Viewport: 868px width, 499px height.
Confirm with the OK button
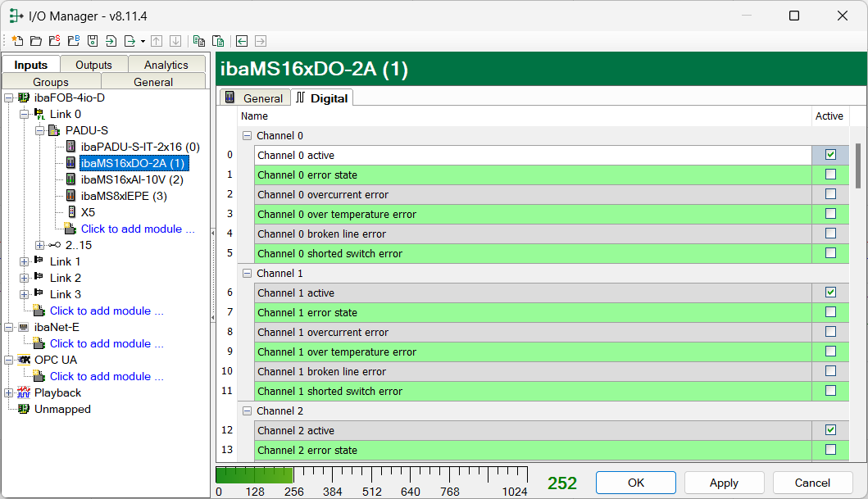point(635,483)
